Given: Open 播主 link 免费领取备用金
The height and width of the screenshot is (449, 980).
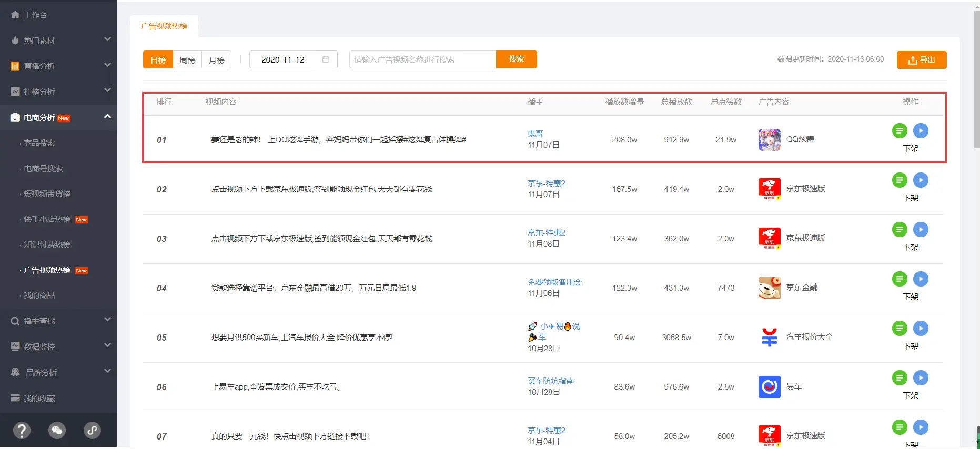Looking at the screenshot, I should pyautogui.click(x=554, y=282).
